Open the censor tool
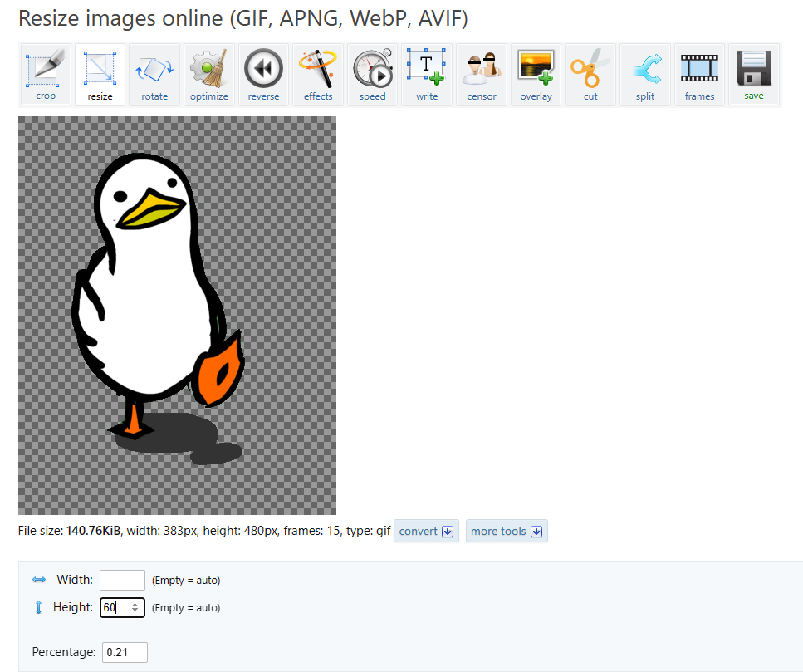Image resolution: width=803 pixels, height=672 pixels. [482, 75]
